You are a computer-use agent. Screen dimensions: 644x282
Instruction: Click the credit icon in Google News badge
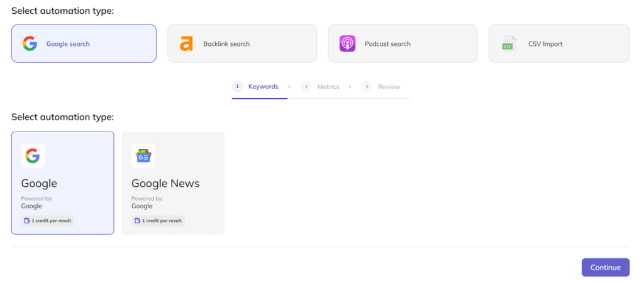pyautogui.click(x=138, y=221)
